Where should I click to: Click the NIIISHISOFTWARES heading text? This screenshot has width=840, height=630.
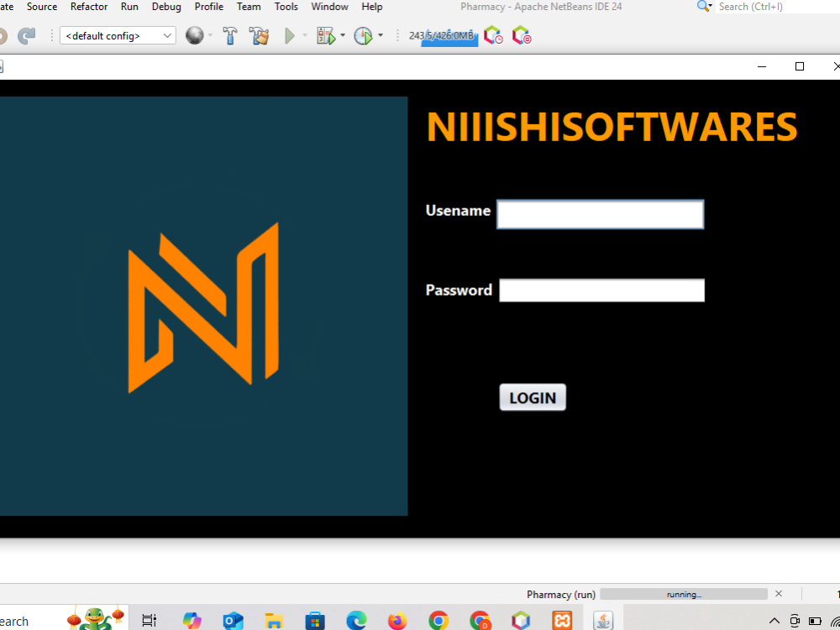(612, 127)
